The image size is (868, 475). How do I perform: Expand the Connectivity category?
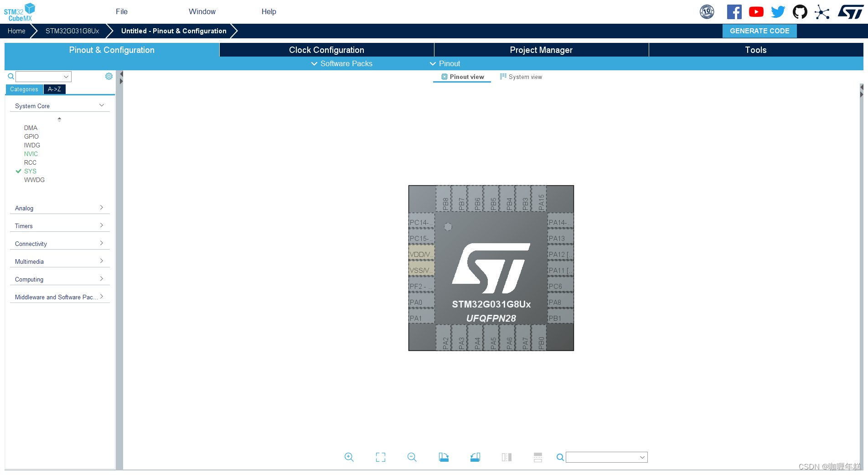(102, 243)
